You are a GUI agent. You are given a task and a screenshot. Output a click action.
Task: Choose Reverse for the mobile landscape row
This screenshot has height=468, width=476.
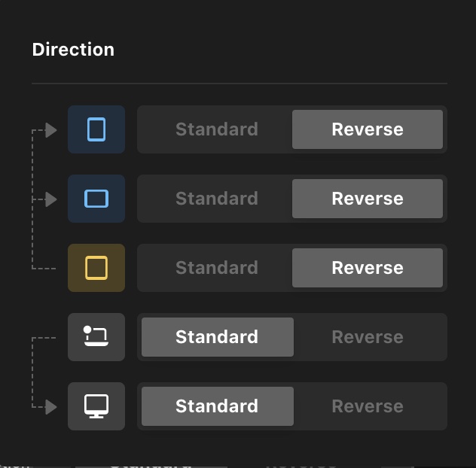(368, 199)
